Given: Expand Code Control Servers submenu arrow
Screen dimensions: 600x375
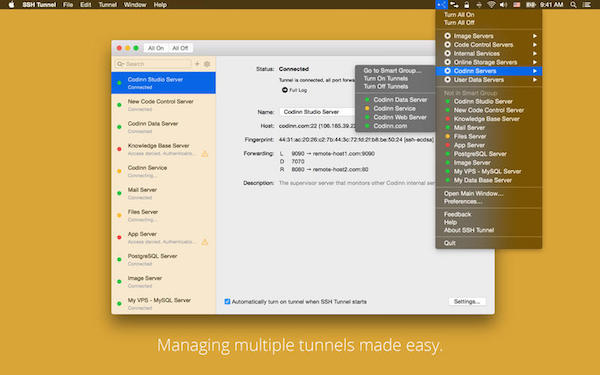Looking at the screenshot, I should pyautogui.click(x=535, y=45).
